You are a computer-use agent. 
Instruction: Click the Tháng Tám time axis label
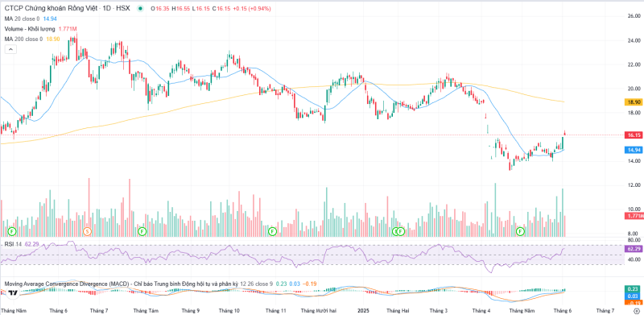[x=147, y=311]
